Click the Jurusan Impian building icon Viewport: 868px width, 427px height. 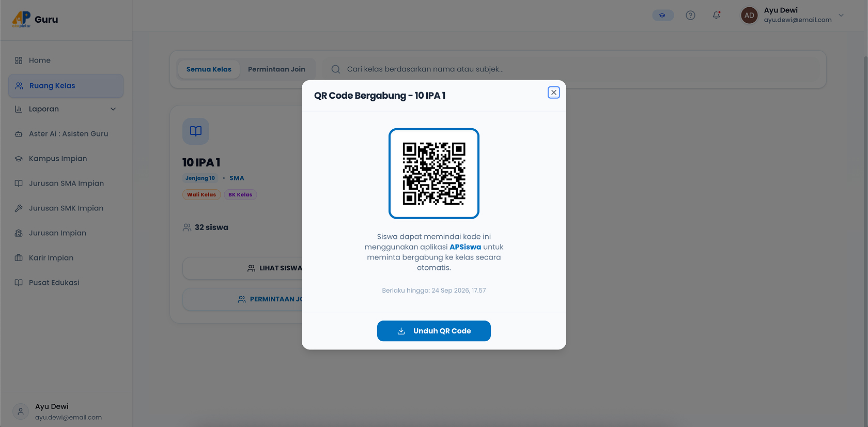[x=19, y=233]
